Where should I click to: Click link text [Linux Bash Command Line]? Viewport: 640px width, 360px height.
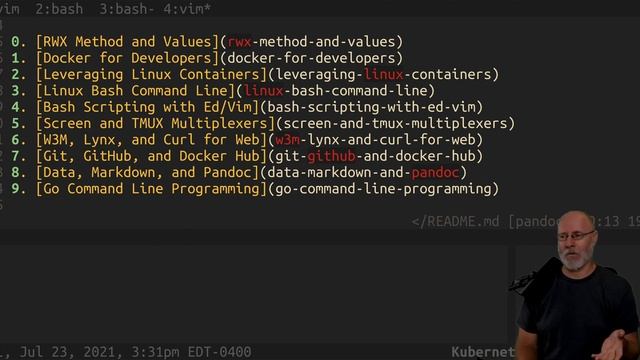pyautogui.click(x=136, y=91)
